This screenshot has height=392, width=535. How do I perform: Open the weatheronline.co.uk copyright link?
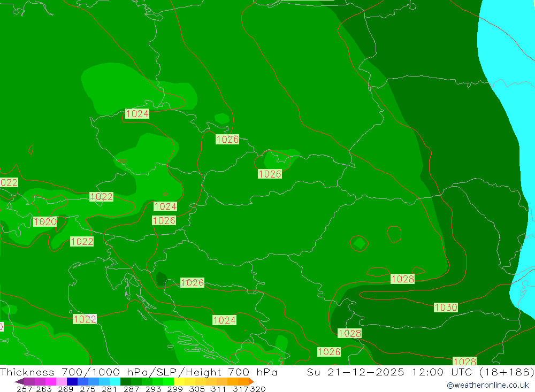[x=487, y=385]
